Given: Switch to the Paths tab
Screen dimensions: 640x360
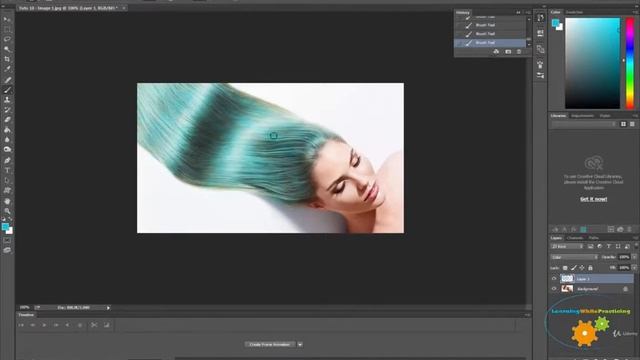Looking at the screenshot, I should (x=593, y=238).
